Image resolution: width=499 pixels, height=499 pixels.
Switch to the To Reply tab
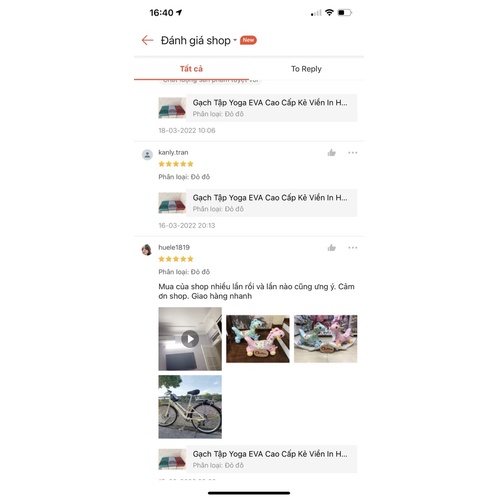click(x=306, y=69)
